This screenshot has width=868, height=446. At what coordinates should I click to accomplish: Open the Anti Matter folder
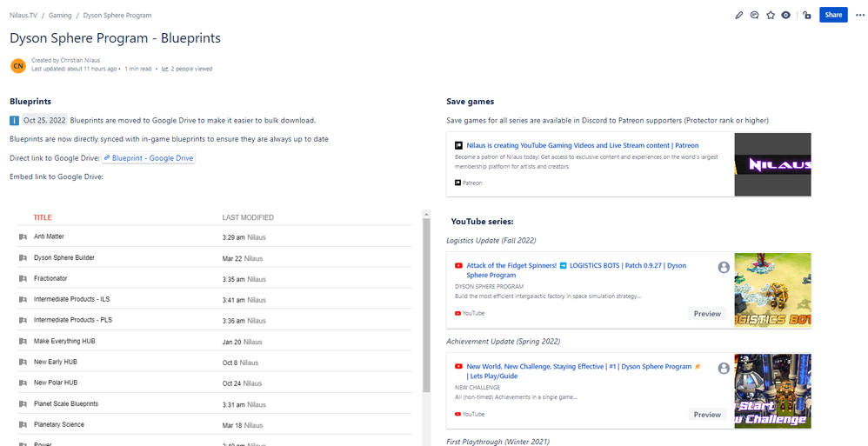coord(49,236)
